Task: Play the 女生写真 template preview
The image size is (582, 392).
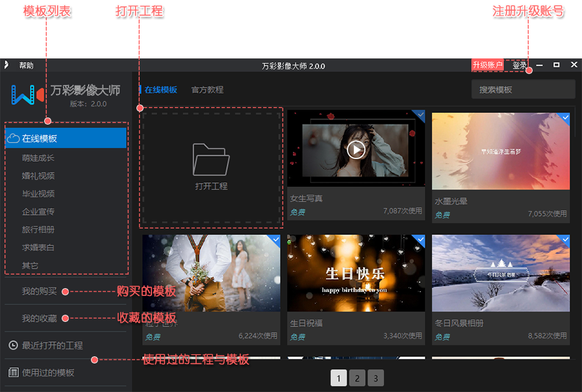Action: point(355,149)
